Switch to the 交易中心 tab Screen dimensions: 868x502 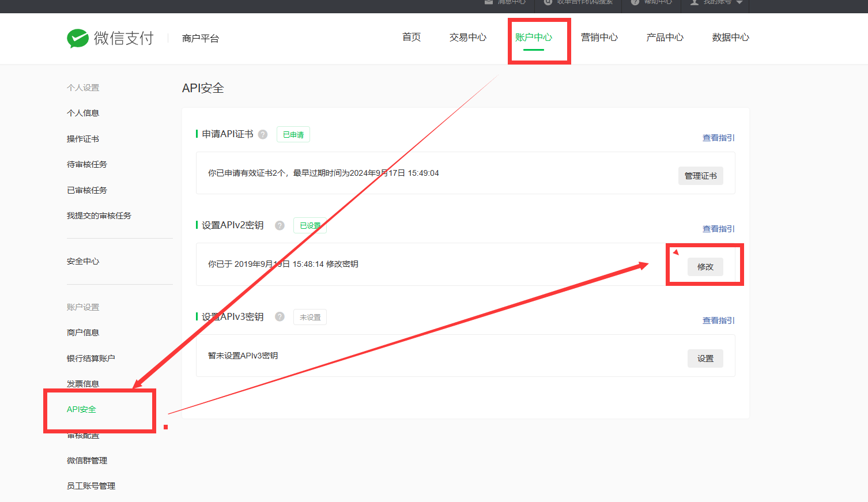click(468, 37)
